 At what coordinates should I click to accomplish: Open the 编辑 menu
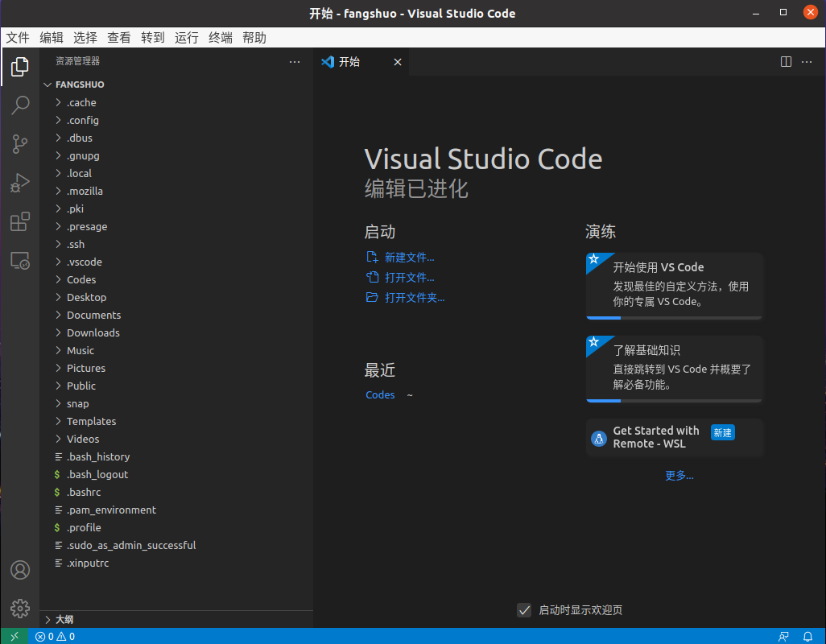point(52,38)
